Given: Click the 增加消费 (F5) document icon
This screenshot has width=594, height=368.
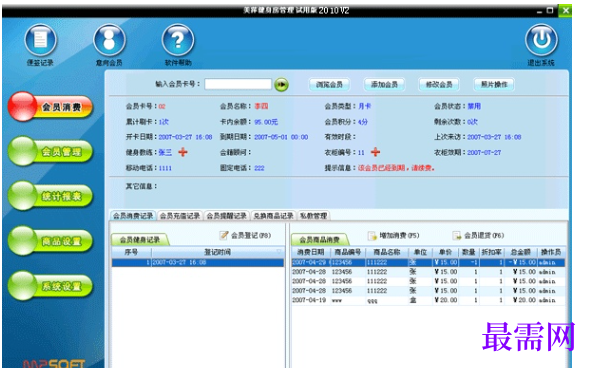Looking at the screenshot, I should click(372, 236).
